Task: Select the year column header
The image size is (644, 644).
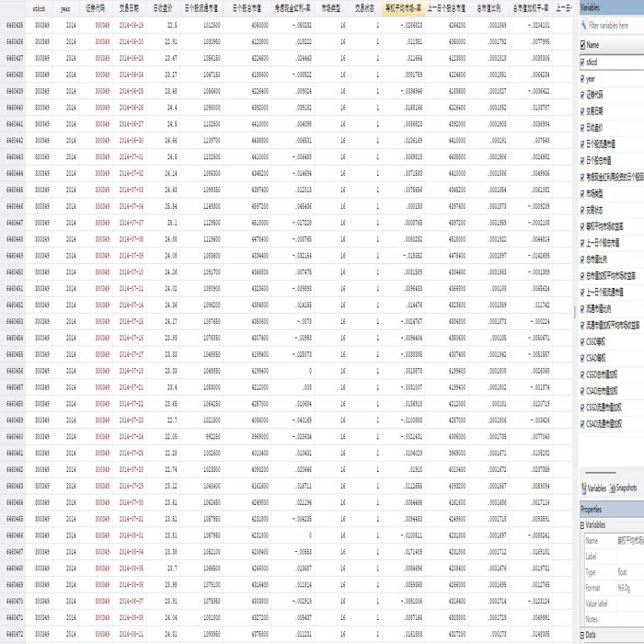Action: pos(65,8)
